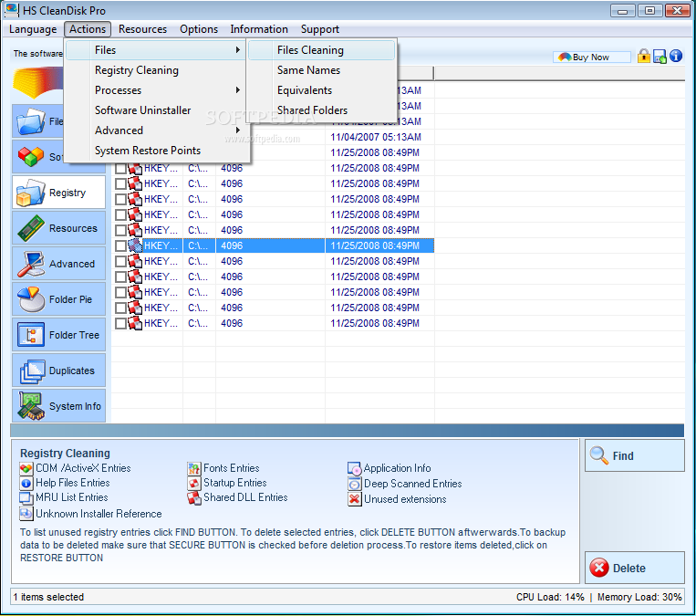Select Files Cleaning in the submenu

pyautogui.click(x=321, y=50)
